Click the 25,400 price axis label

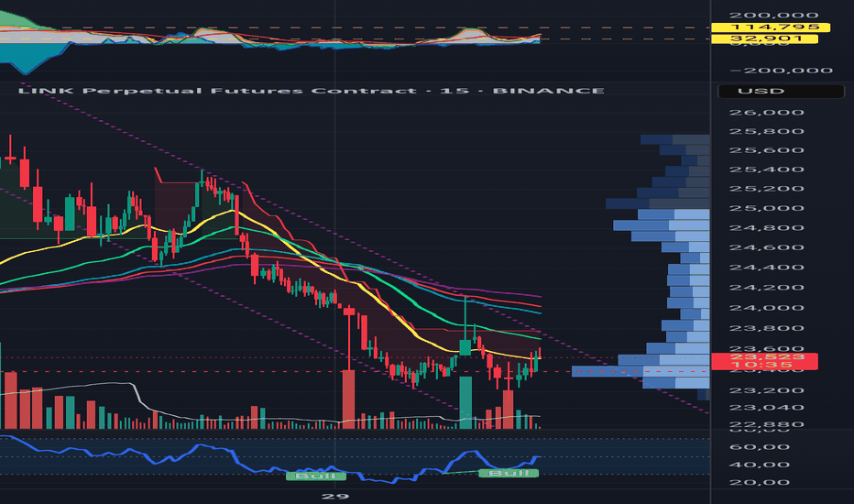[767, 170]
